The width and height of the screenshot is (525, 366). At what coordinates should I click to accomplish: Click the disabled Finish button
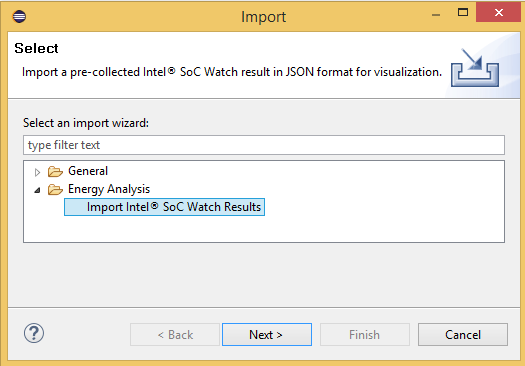point(365,335)
